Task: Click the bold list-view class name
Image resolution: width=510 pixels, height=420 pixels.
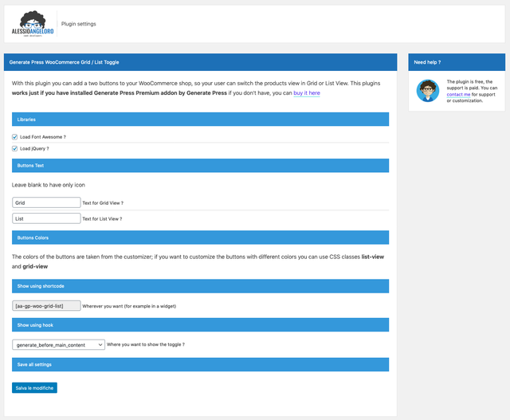Action: tap(373, 257)
